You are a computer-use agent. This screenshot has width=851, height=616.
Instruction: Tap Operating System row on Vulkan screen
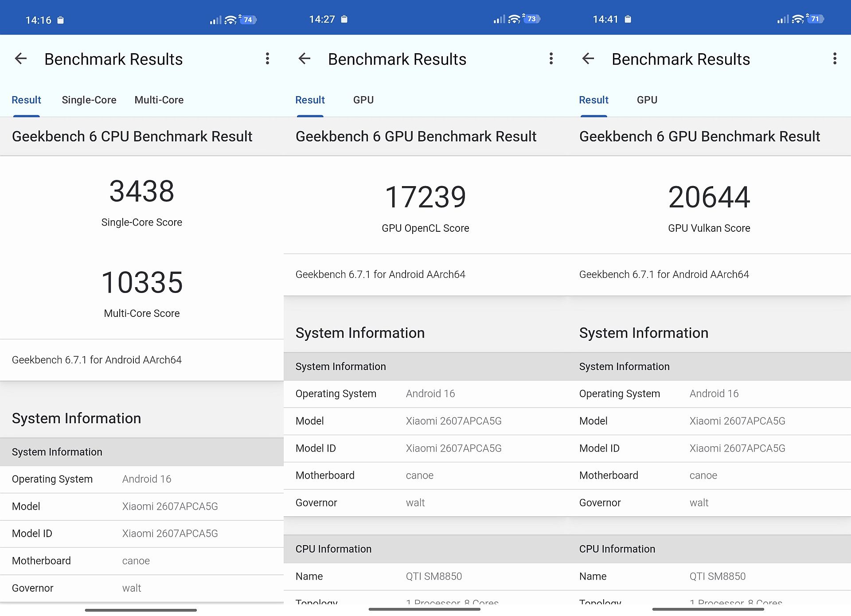709,394
